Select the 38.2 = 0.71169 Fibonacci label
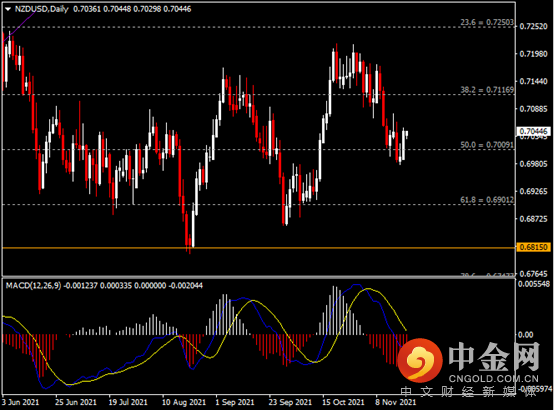Image resolution: width=554 pixels, height=410 pixels. click(487, 90)
